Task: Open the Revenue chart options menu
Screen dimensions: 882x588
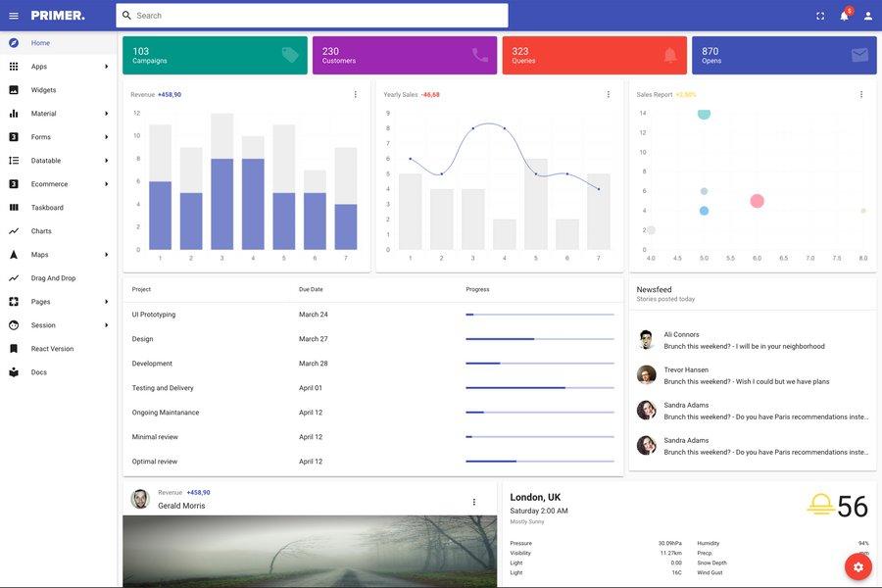Action: point(353,92)
